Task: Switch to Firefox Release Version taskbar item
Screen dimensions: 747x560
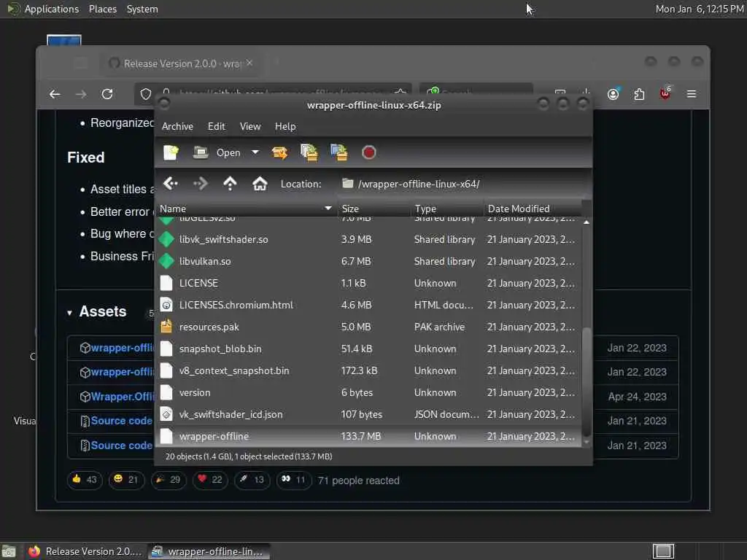Action: point(85,551)
